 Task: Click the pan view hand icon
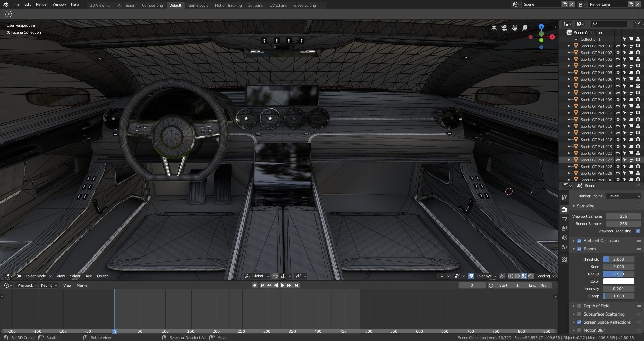515,28
